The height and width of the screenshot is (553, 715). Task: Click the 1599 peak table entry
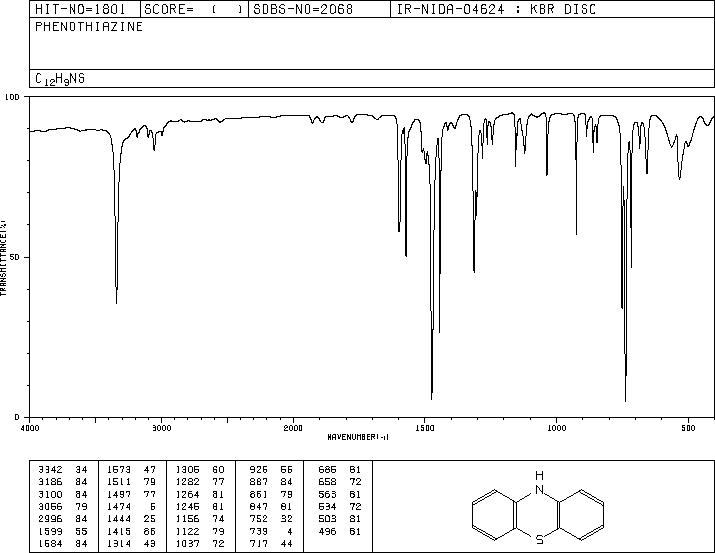point(62,531)
